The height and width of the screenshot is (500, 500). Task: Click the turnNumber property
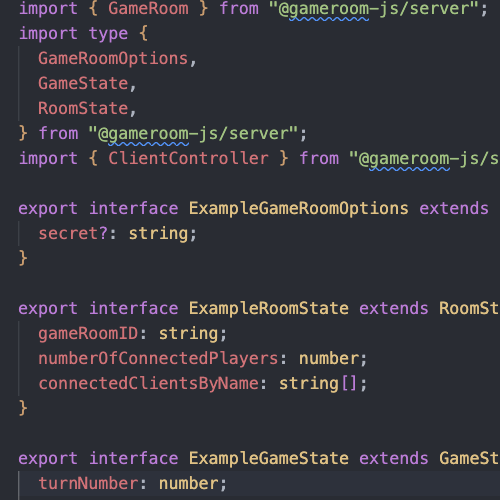(88, 484)
